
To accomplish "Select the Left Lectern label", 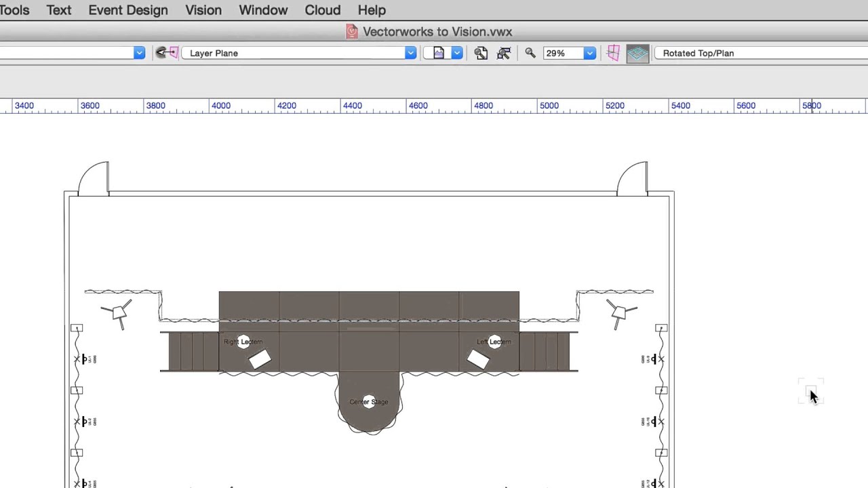I will click(x=494, y=342).
